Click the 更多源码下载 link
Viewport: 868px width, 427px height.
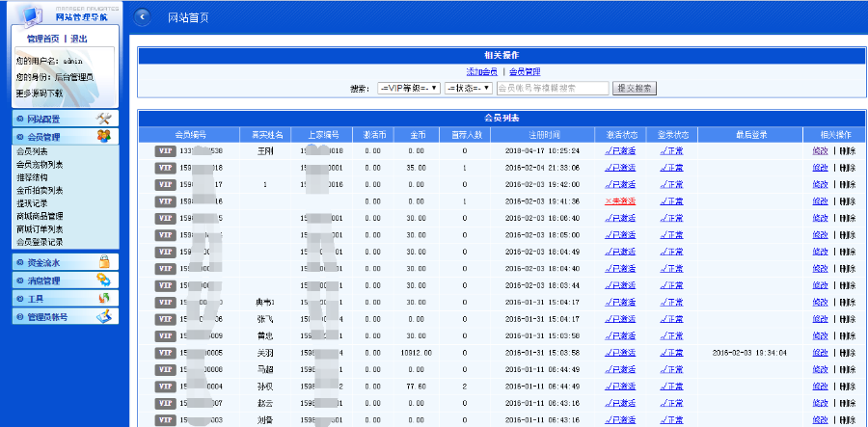click(x=40, y=93)
